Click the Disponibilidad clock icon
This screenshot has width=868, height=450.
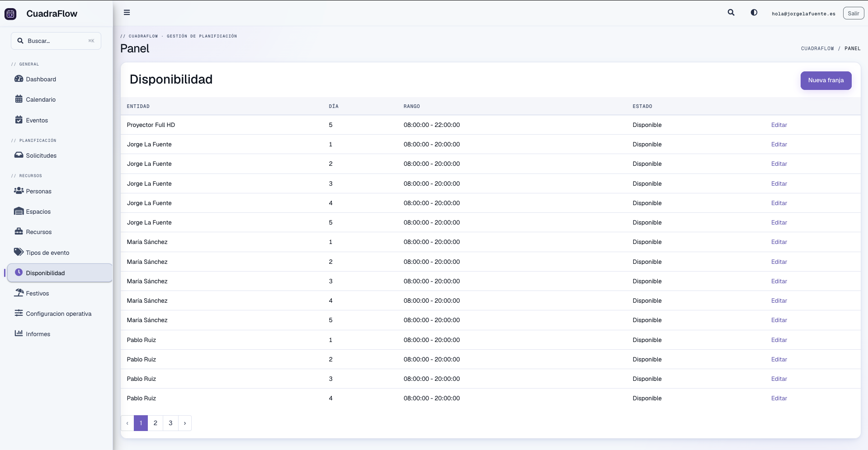(x=19, y=272)
